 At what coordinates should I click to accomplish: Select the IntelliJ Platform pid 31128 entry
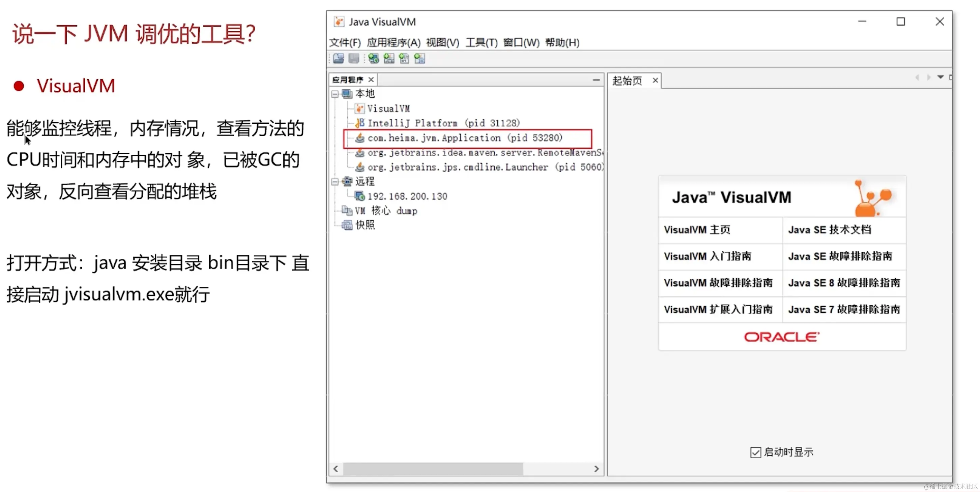pos(443,123)
